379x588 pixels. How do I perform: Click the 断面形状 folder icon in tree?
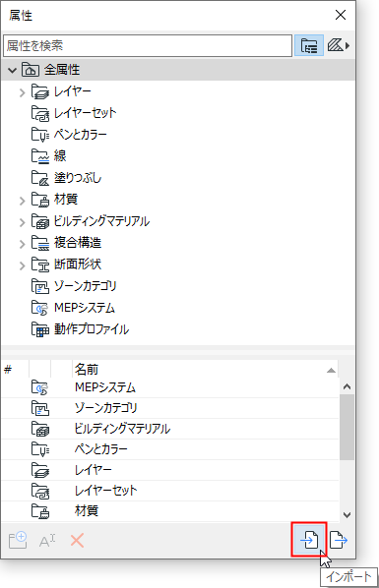(40, 265)
